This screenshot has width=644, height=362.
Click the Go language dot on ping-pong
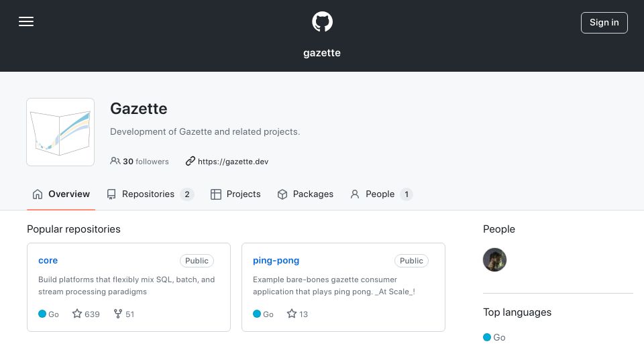(257, 314)
